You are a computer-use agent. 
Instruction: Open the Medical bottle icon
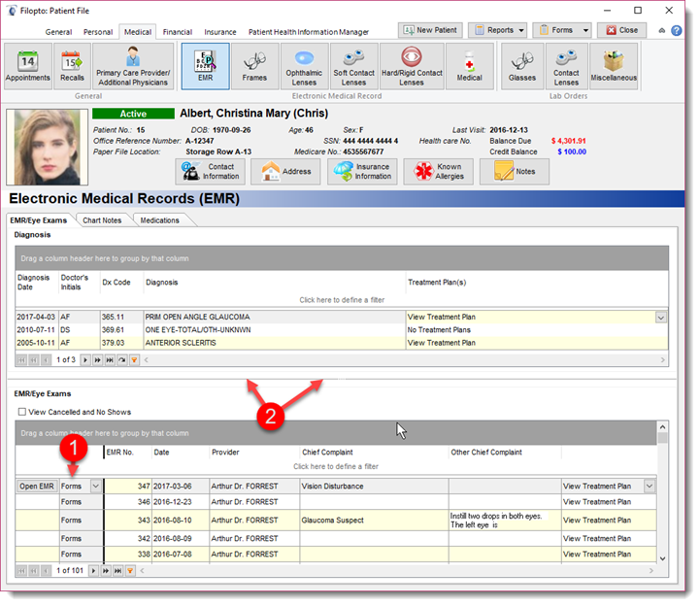point(470,66)
